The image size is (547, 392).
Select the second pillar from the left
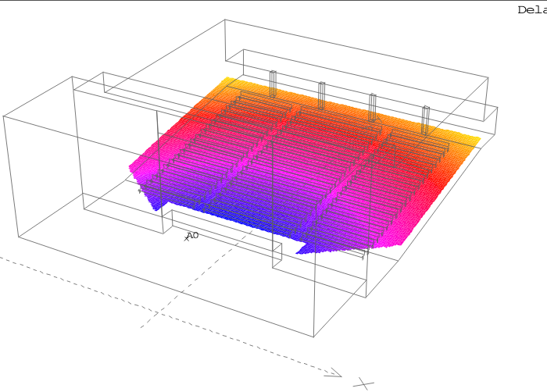pyautogui.click(x=321, y=94)
